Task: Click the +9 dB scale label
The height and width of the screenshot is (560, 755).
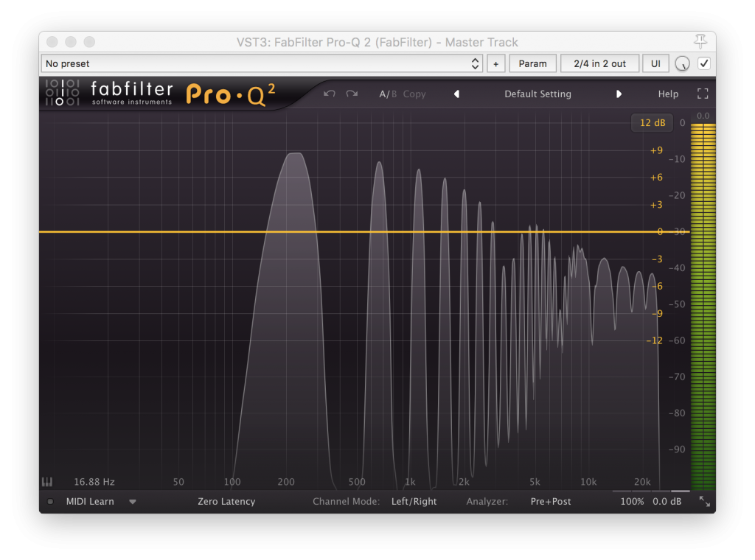Action: tap(656, 150)
